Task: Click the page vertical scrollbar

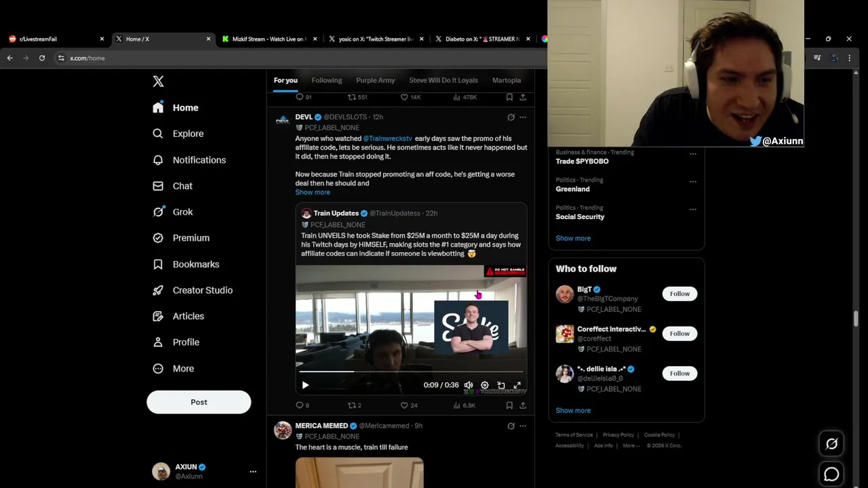Action: (x=856, y=318)
